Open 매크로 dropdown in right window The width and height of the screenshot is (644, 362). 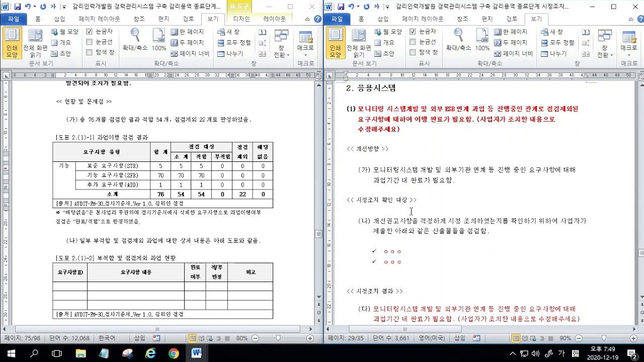[x=629, y=43]
